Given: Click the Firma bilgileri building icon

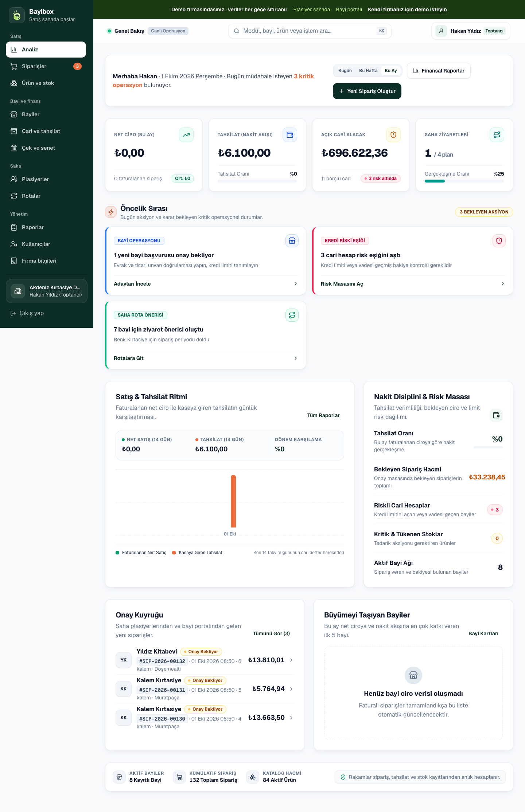Looking at the screenshot, I should (14, 261).
